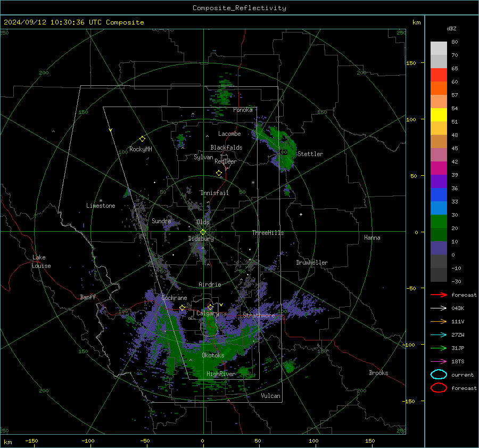Click the Lake Louise label
This screenshot has height=448, width=479.
[x=41, y=262]
